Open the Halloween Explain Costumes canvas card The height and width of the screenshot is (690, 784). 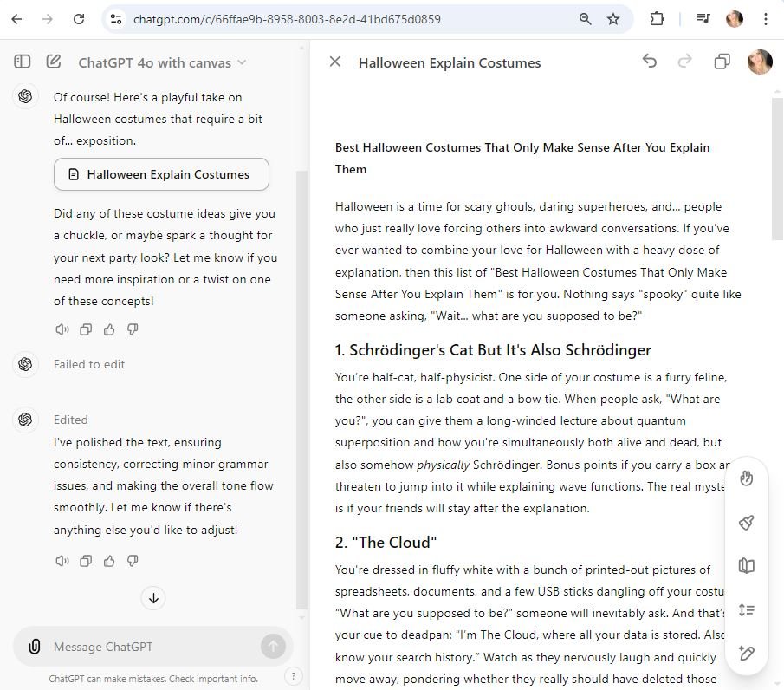pos(161,174)
